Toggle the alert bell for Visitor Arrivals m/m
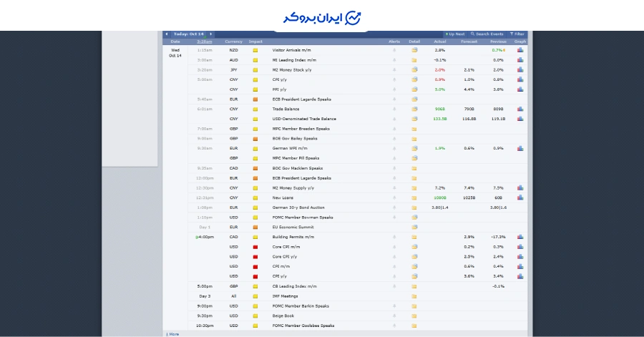This screenshot has width=644, height=337. (394, 50)
